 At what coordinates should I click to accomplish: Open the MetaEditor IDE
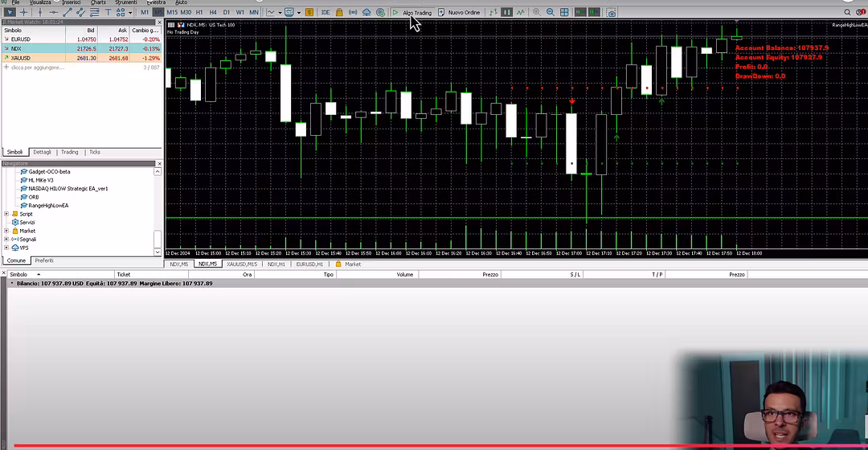pyautogui.click(x=325, y=12)
